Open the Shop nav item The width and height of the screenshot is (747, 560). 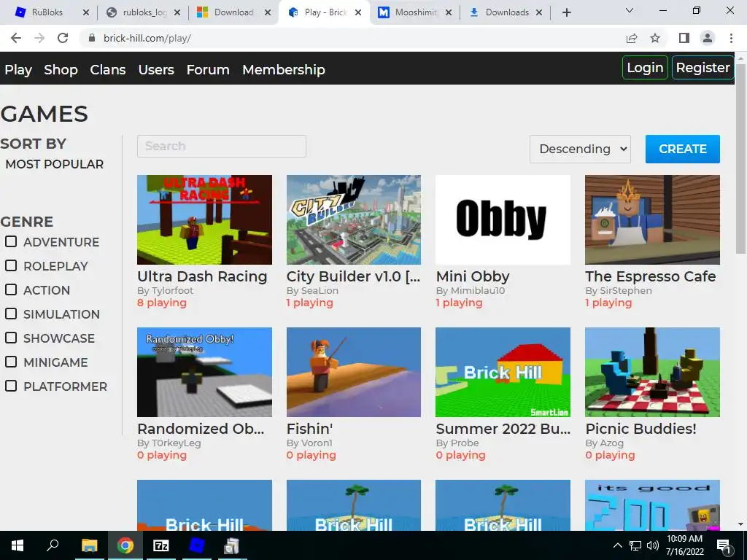click(61, 69)
